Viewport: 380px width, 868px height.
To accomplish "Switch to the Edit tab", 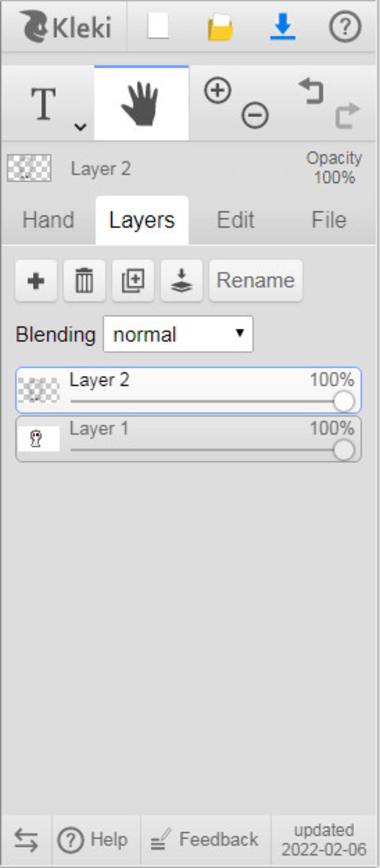I will pyautogui.click(x=235, y=220).
